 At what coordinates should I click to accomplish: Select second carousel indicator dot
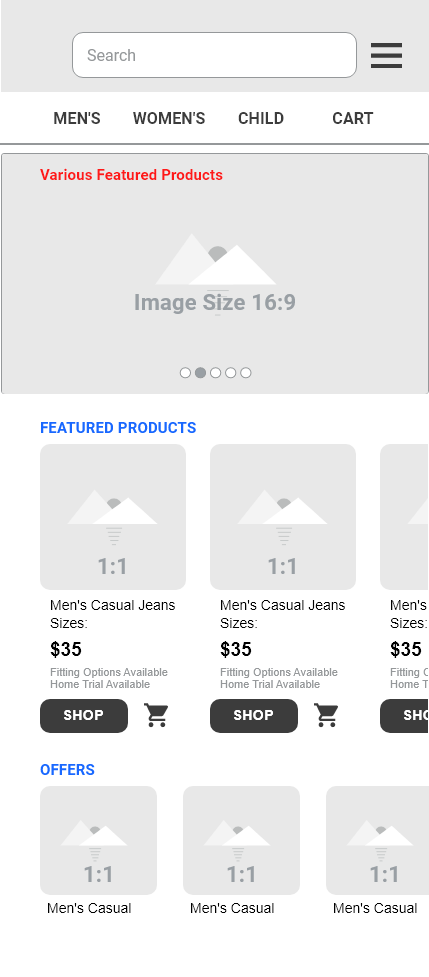[200, 373]
